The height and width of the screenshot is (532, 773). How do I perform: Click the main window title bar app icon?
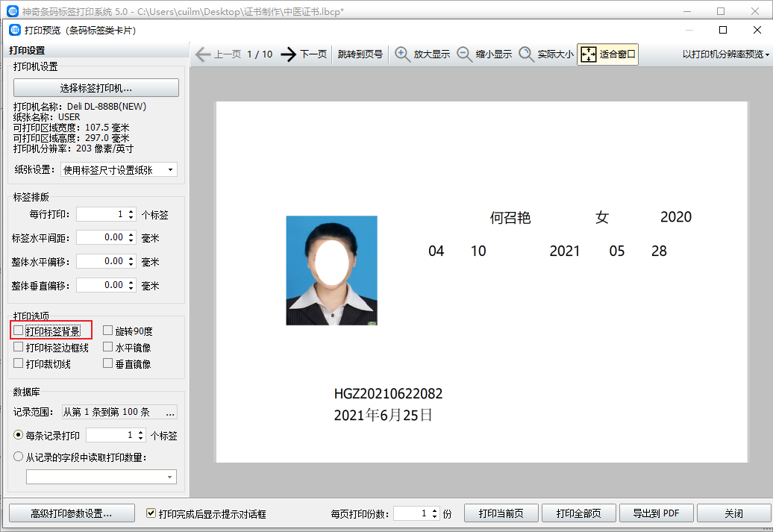[x=13, y=11]
